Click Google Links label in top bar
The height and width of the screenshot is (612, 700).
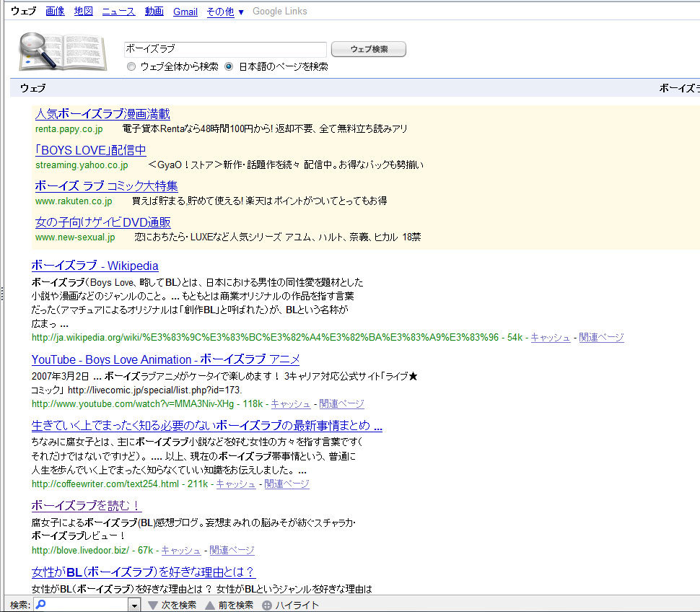point(280,11)
